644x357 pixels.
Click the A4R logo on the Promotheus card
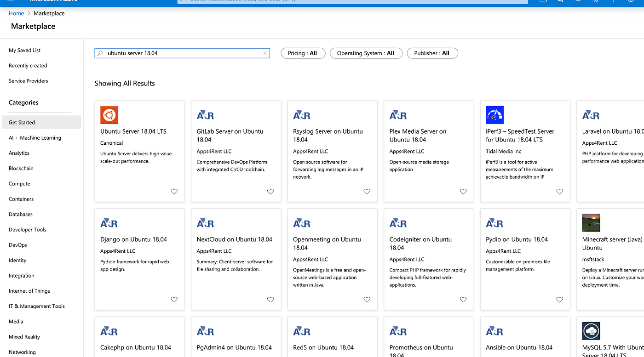(398, 331)
